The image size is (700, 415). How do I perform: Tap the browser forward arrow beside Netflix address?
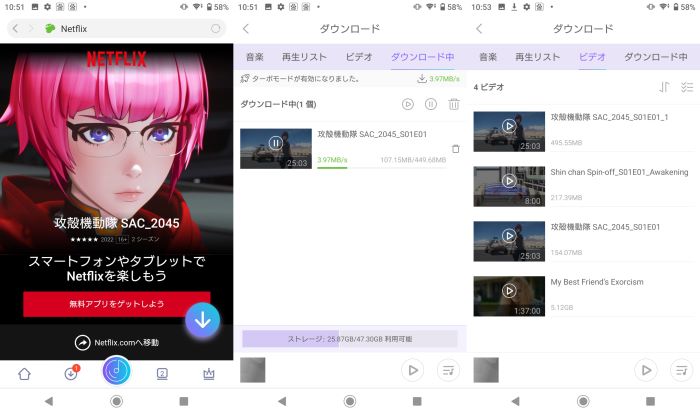pyautogui.click(x=31, y=29)
